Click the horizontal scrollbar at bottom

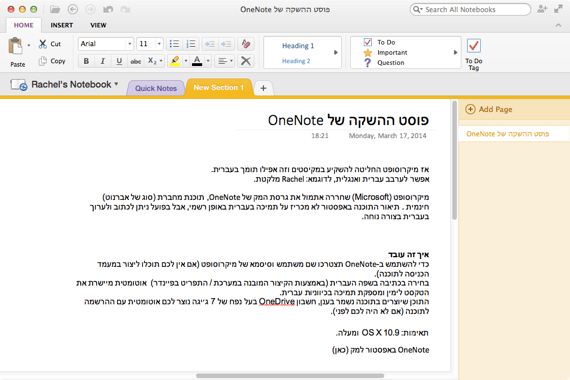(x=290, y=376)
